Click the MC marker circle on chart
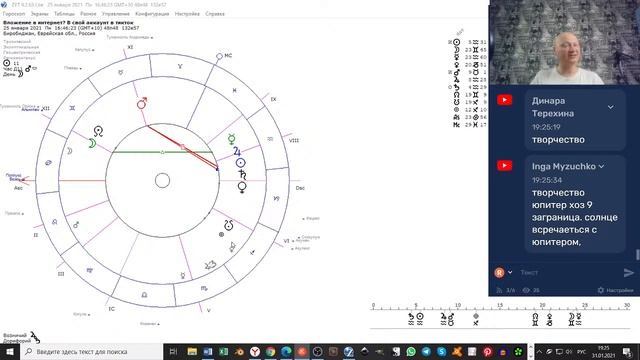This screenshot has width=640, height=360. point(219,56)
